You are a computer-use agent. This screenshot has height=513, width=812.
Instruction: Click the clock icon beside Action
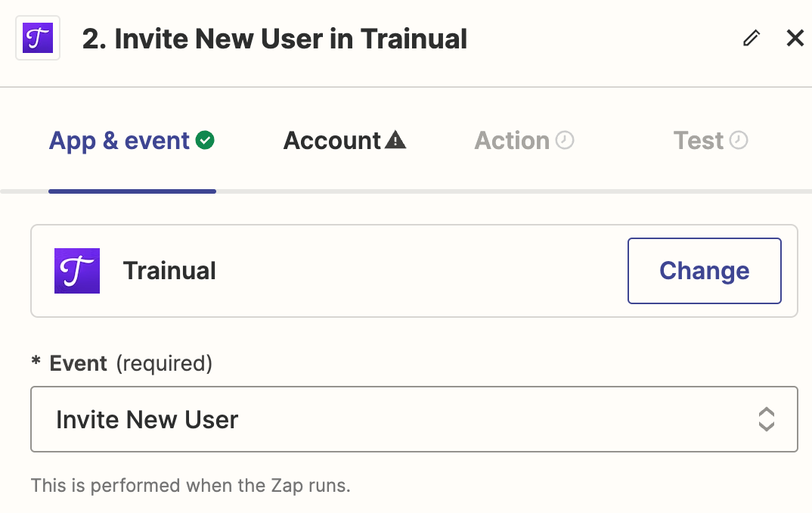pos(565,140)
